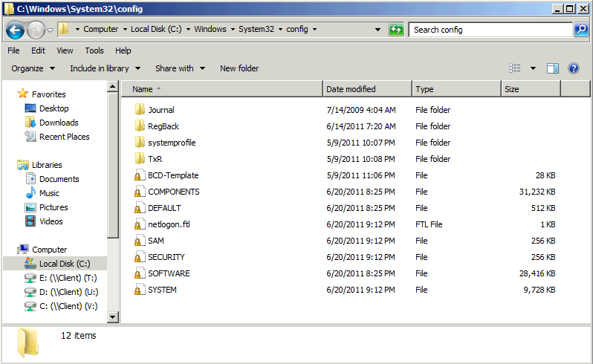Open the Tools menu
593x364 pixels.
coord(94,51)
